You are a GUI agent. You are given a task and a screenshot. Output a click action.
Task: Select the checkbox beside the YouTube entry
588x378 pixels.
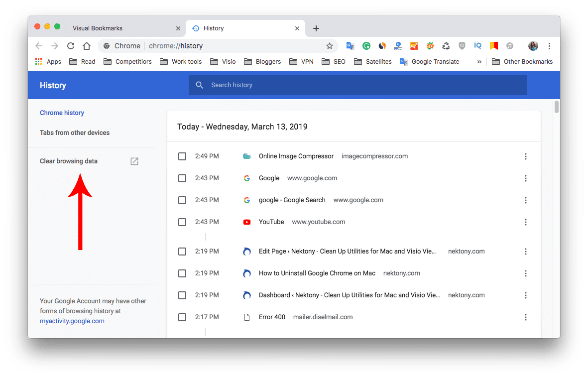pyautogui.click(x=182, y=222)
